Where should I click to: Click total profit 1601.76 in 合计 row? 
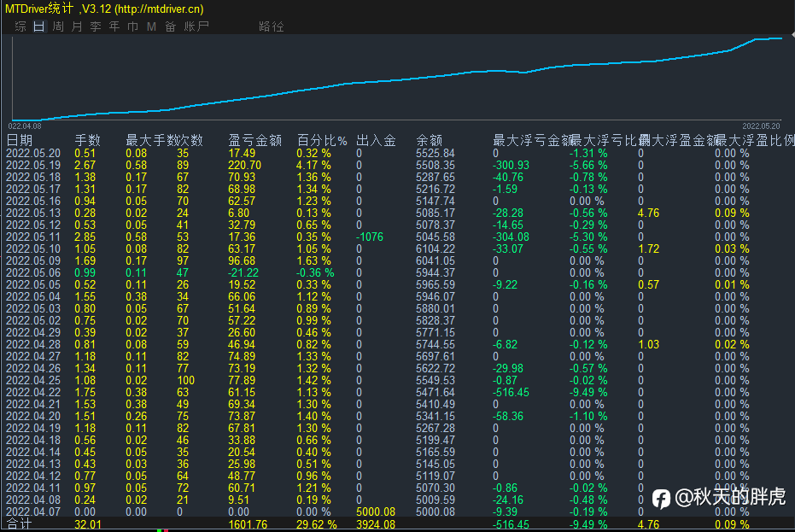[x=248, y=524]
